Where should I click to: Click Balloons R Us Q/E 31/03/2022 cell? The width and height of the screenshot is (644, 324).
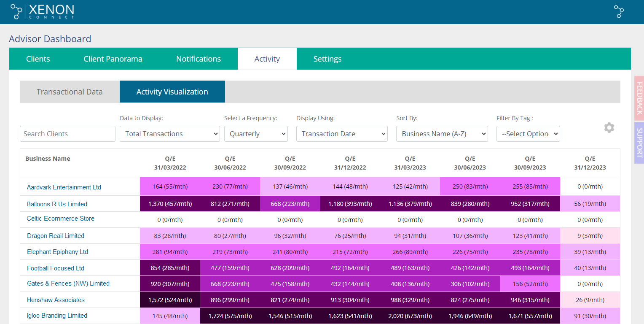tap(170, 204)
